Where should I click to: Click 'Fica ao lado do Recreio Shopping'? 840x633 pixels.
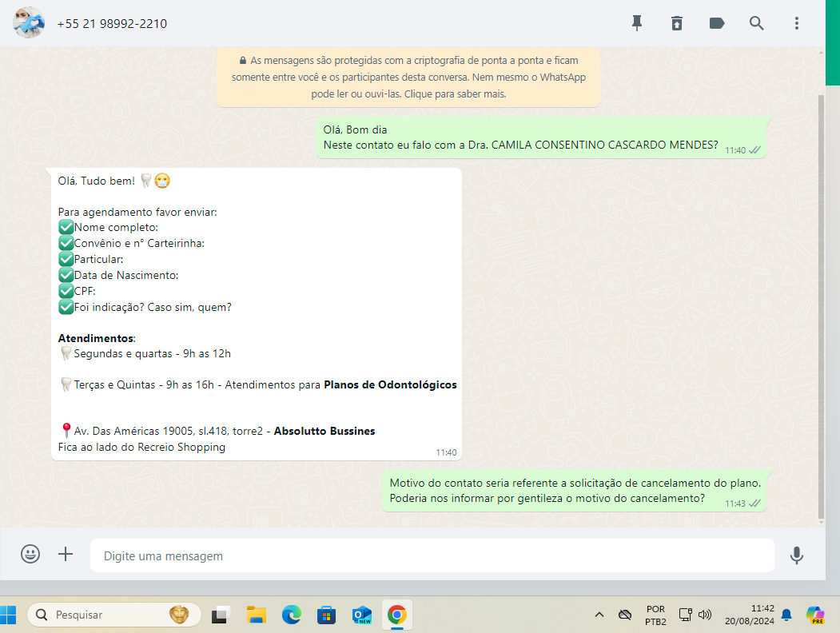point(141,447)
